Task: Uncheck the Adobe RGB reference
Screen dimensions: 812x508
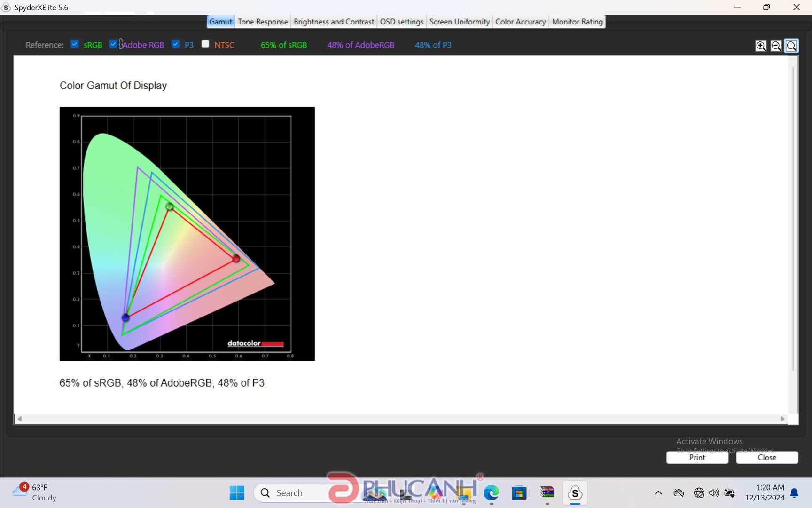Action: pos(113,44)
